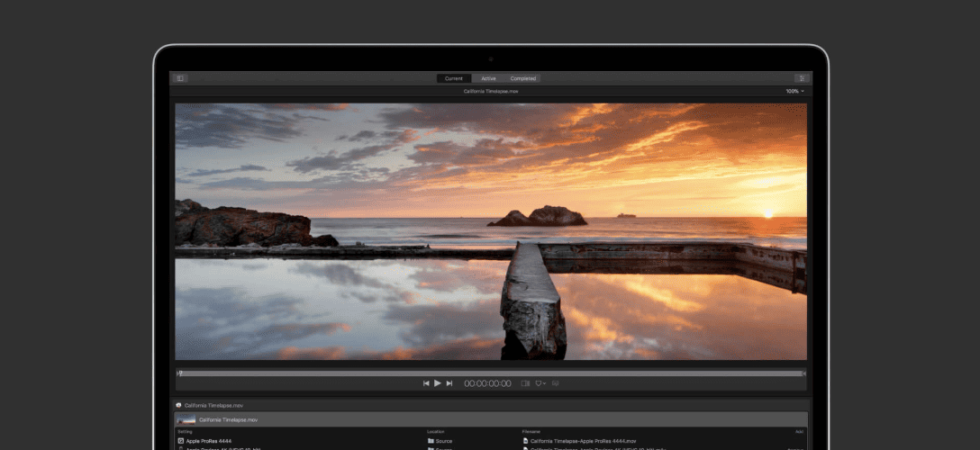
Task: Go to previous frame start button
Action: [x=426, y=383]
